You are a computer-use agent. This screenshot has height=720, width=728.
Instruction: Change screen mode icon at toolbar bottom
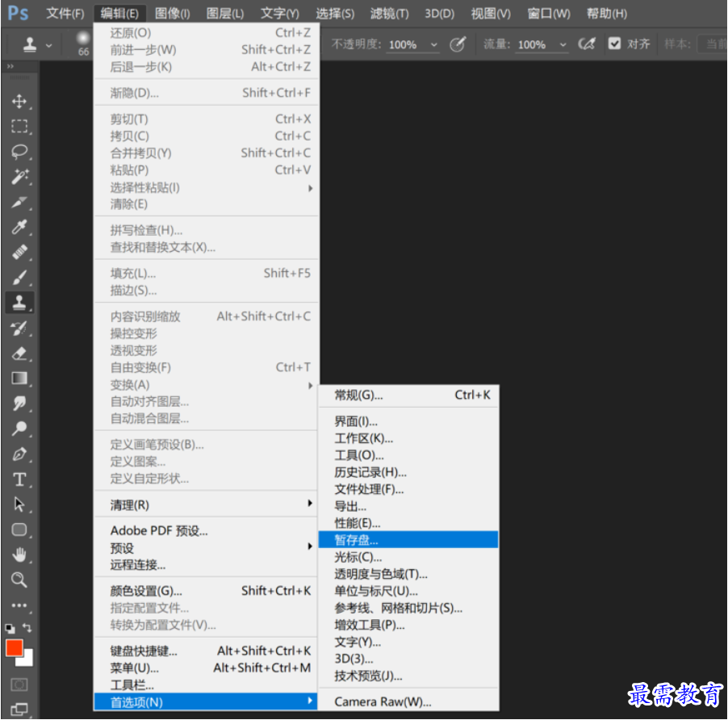pos(19,709)
